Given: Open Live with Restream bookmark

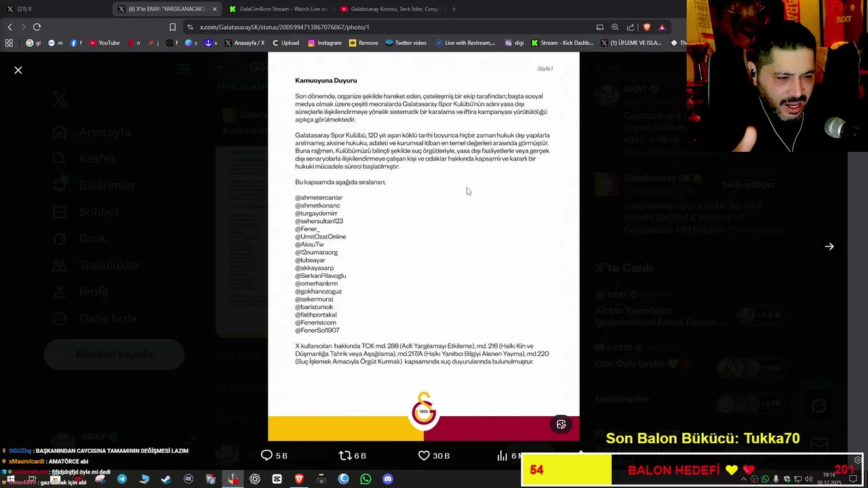Looking at the screenshot, I should click(x=465, y=43).
